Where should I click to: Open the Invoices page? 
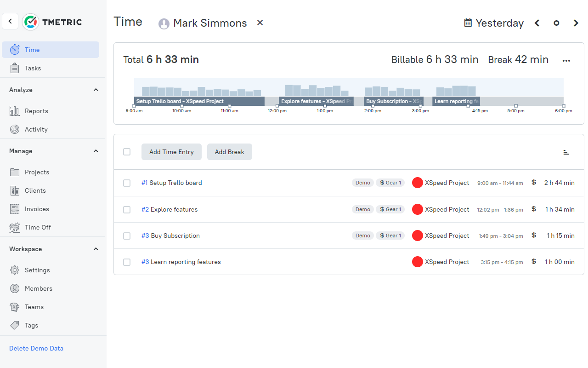pyautogui.click(x=38, y=209)
